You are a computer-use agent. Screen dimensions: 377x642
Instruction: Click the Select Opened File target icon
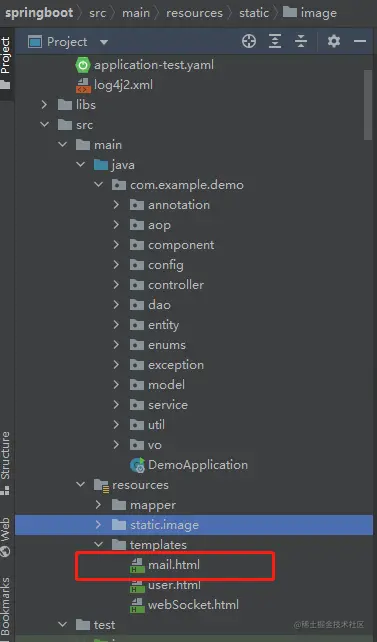[249, 41]
